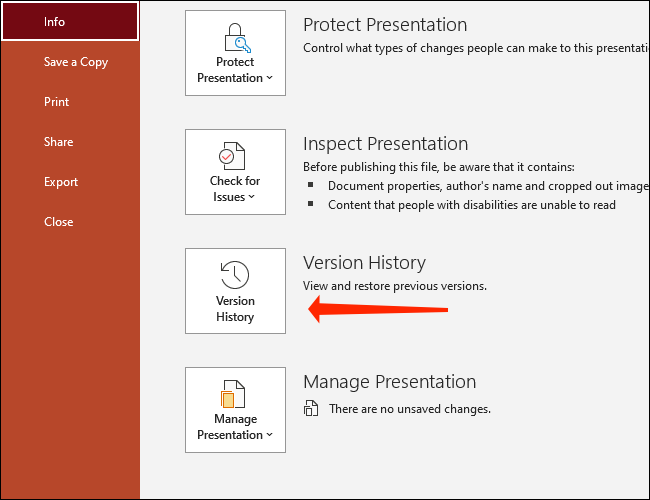Choose Print from the sidebar menu

coord(57,102)
